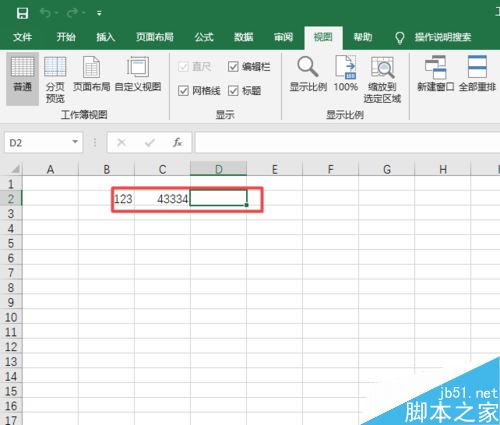
Task: Click the cancel X in formula bar
Action: click(121, 143)
